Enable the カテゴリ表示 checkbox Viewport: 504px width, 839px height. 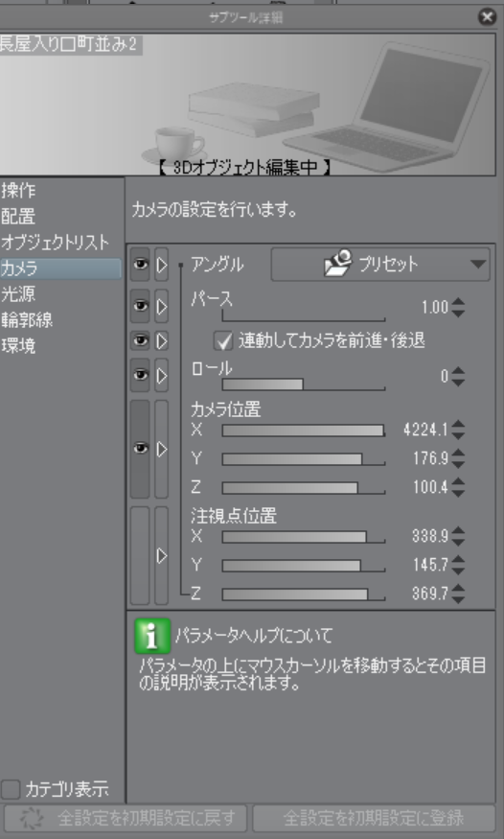pyautogui.click(x=11, y=789)
